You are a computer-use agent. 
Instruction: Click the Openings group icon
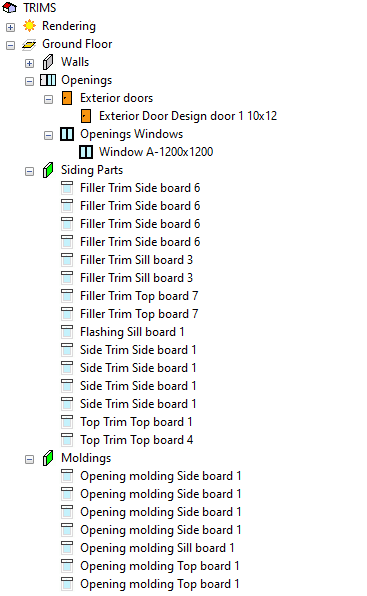(48, 80)
